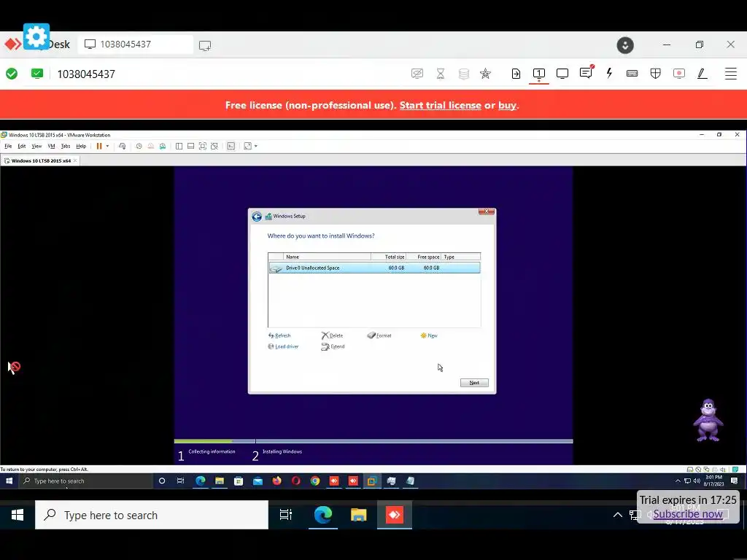Toggle VMware Unity mode icon
The width and height of the screenshot is (747, 560).
pyautogui.click(x=214, y=146)
